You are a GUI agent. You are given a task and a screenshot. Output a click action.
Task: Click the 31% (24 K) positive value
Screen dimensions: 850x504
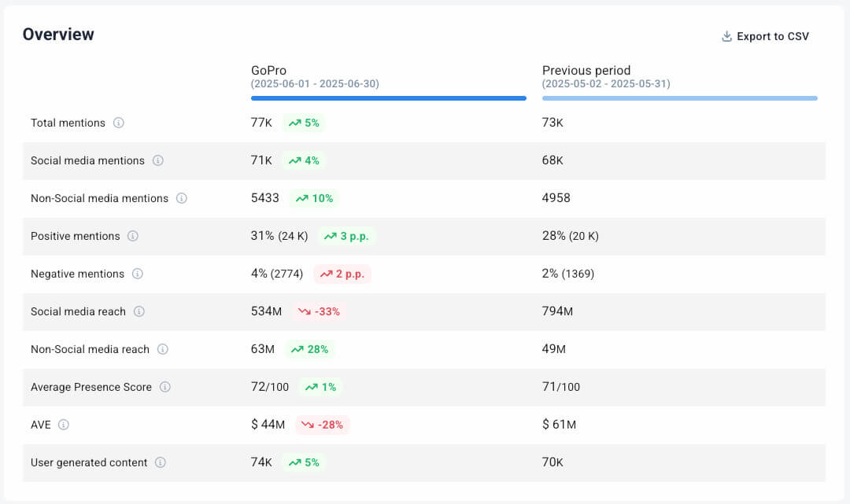pos(279,236)
